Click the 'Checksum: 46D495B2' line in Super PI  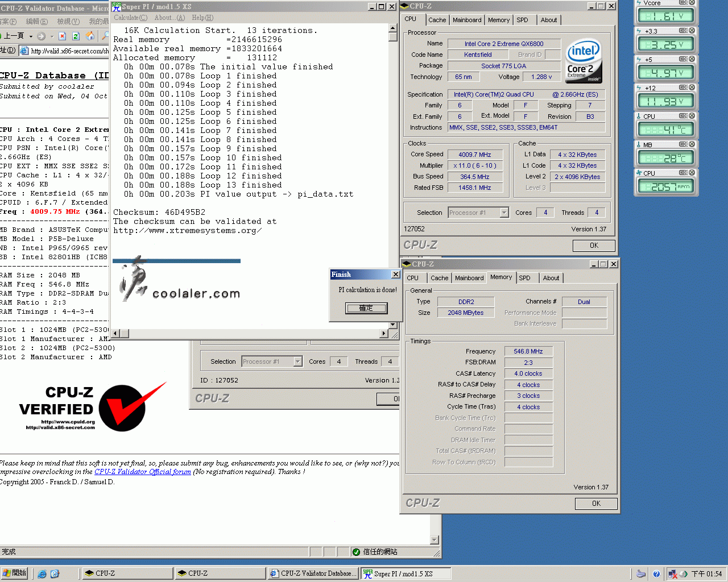coord(159,212)
